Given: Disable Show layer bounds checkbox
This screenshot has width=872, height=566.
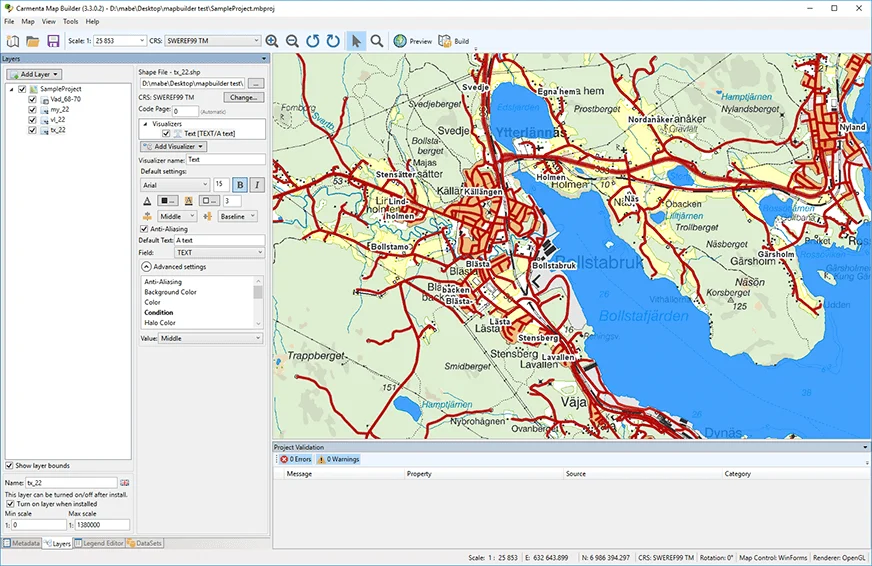Looking at the screenshot, I should click(9, 466).
